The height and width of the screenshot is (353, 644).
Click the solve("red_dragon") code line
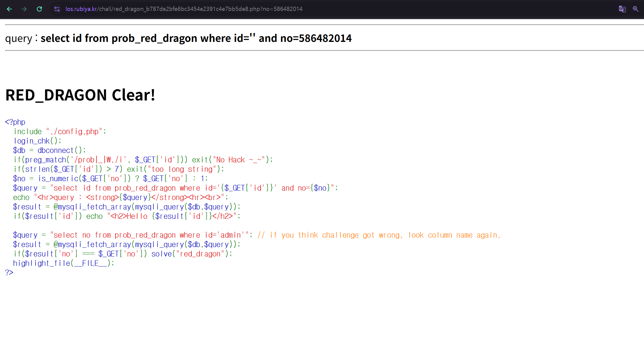tap(123, 254)
